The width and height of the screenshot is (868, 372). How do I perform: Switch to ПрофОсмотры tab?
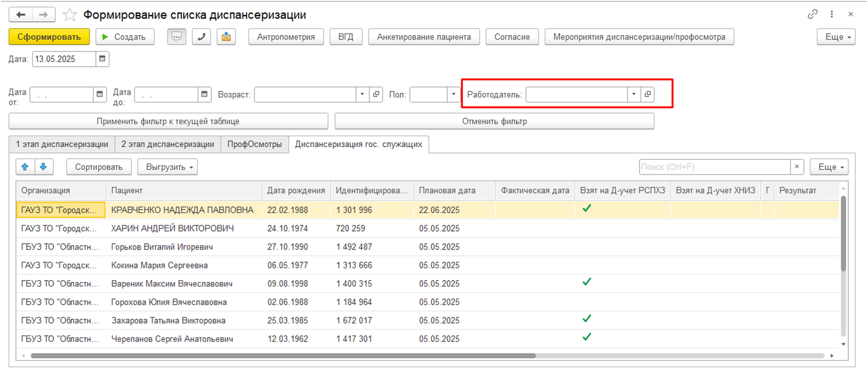click(254, 144)
